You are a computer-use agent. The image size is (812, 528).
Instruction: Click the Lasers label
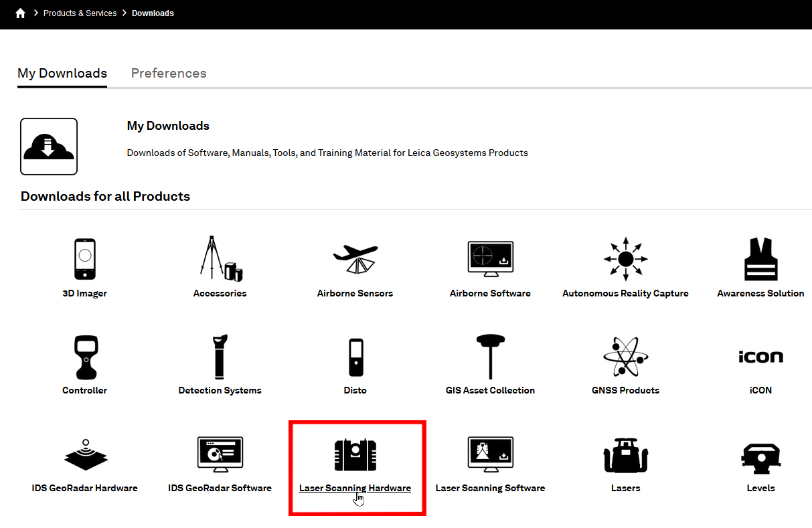pos(625,488)
